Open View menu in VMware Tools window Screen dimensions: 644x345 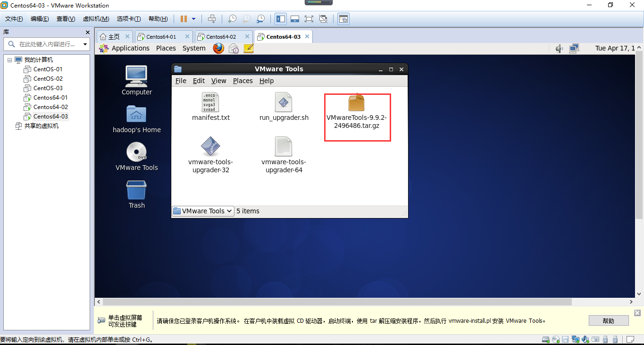[218, 81]
